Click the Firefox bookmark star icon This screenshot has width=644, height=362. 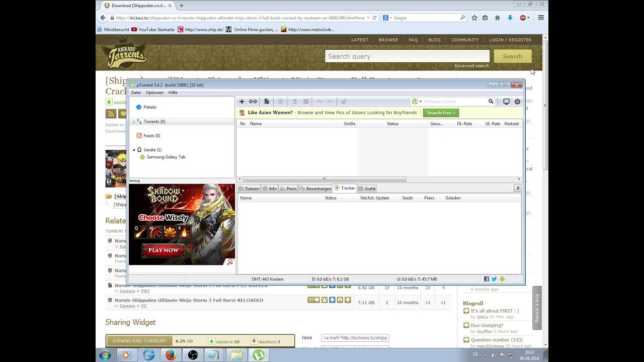(474, 18)
